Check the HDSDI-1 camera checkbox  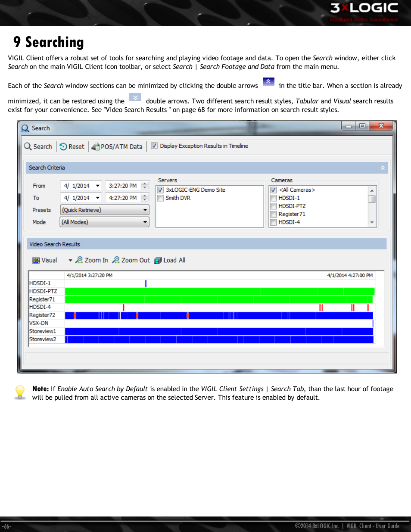(x=273, y=198)
